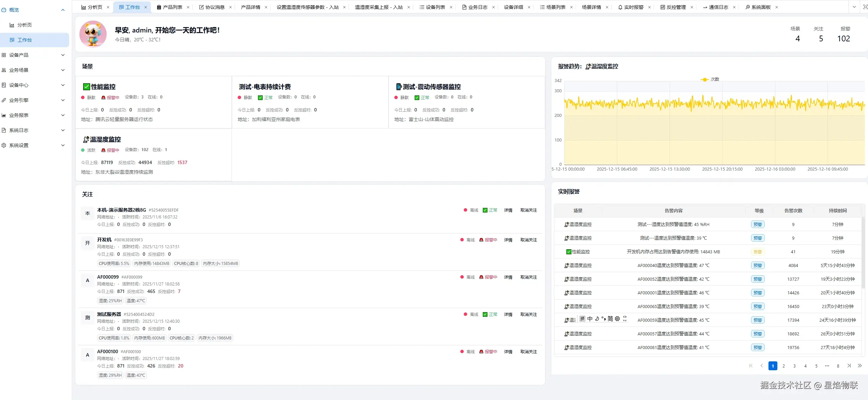Click the fullscreen icon at top right
The image size is (868, 400).
click(865, 7)
